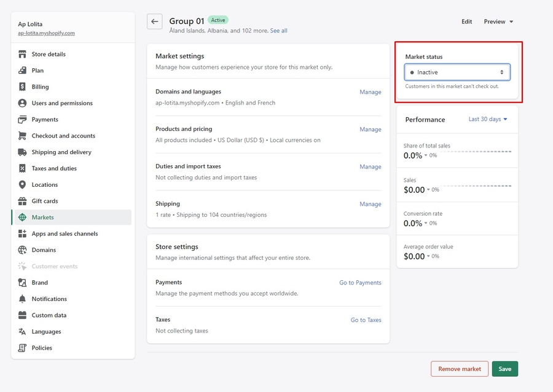Open the Market status Inactive dropdown
The width and height of the screenshot is (553, 392).
coord(457,73)
